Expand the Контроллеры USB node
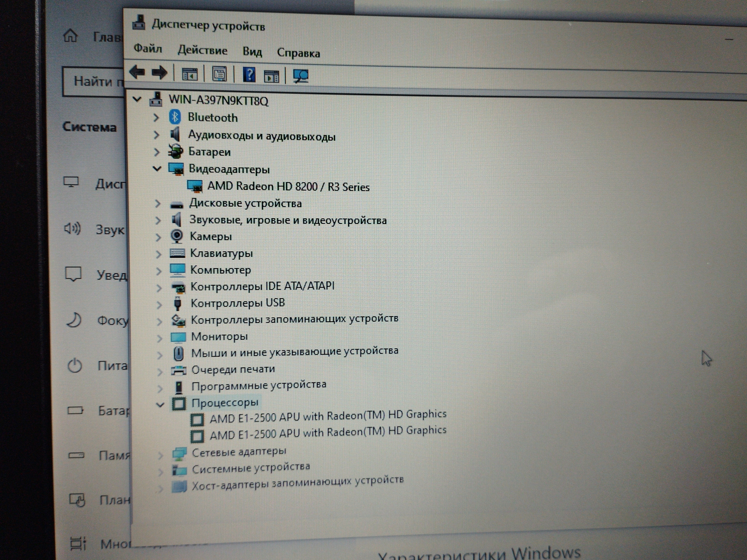Image resolution: width=747 pixels, height=560 pixels. pyautogui.click(x=159, y=304)
